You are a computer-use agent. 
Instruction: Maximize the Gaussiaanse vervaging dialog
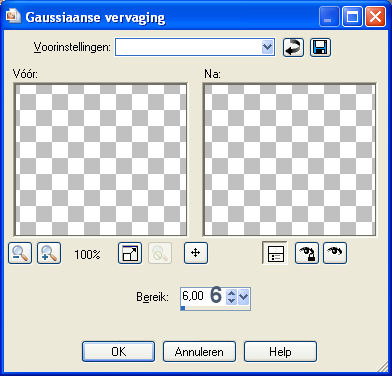(x=352, y=17)
